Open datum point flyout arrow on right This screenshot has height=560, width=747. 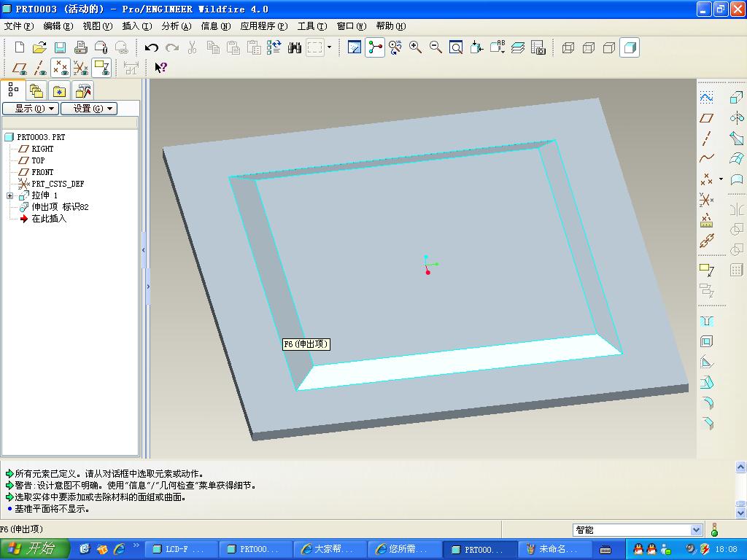click(x=721, y=179)
